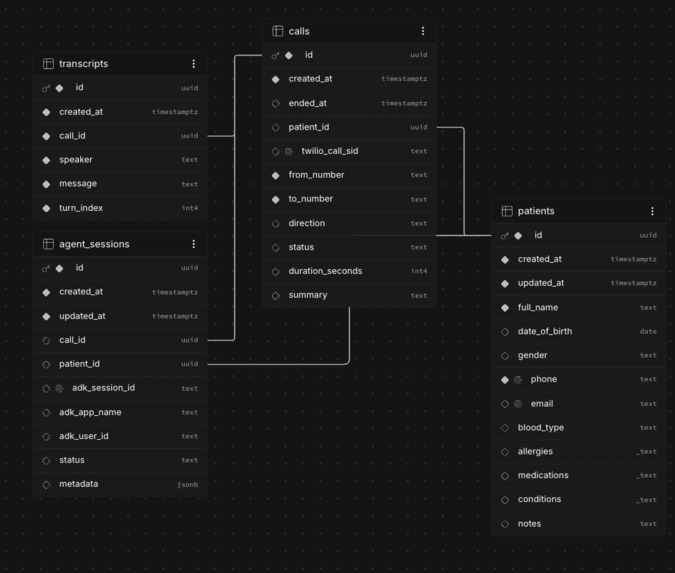The width and height of the screenshot is (675, 573).
Task: Click the call_id column in agent_sessions table
Action: (x=120, y=340)
